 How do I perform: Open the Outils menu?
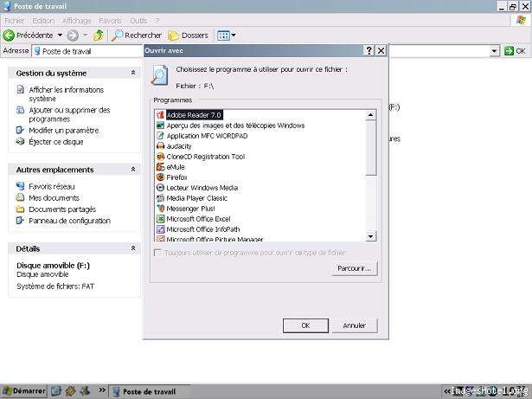click(x=138, y=21)
